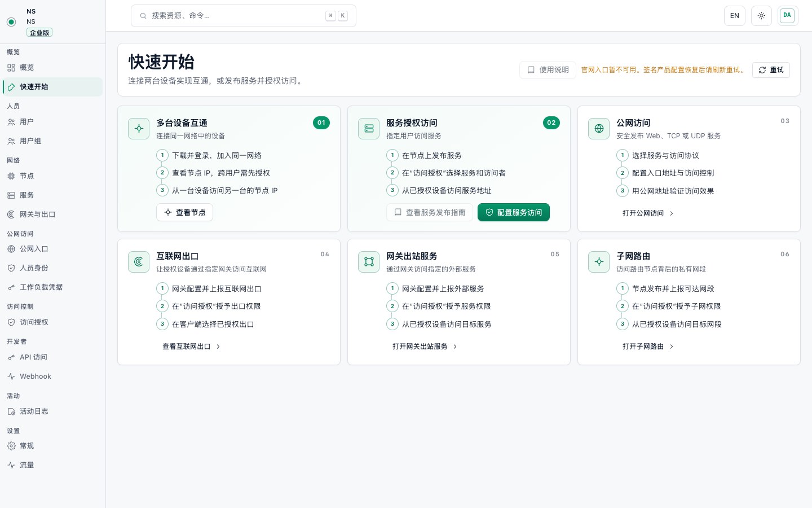Open 访问授权 in the sidebar

52,322
